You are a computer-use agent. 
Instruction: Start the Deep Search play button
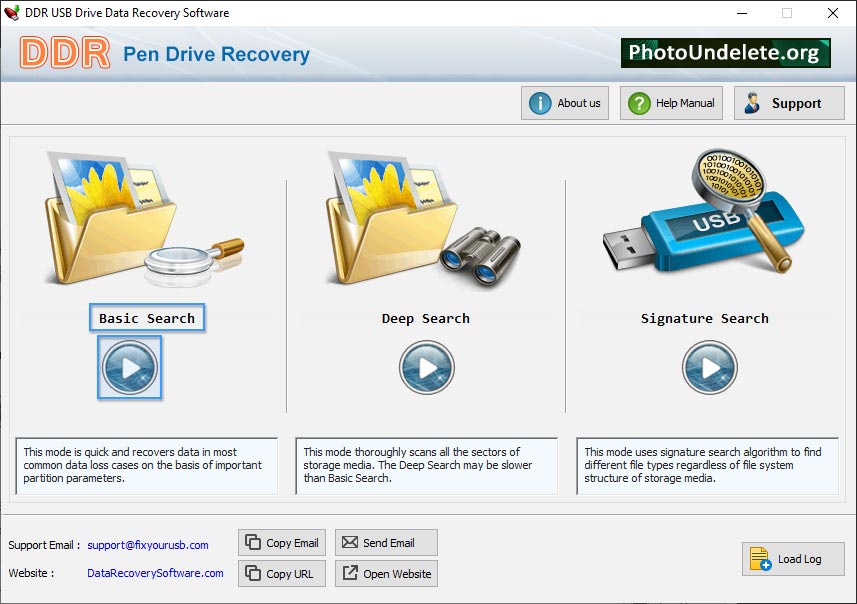[426, 367]
